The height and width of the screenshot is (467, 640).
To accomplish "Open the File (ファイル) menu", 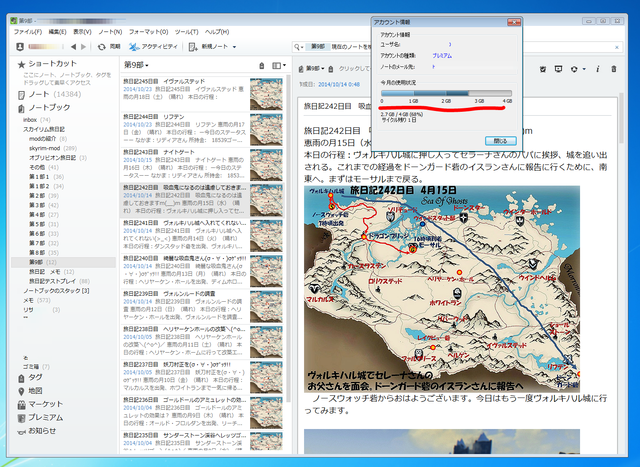I will (x=28, y=31).
